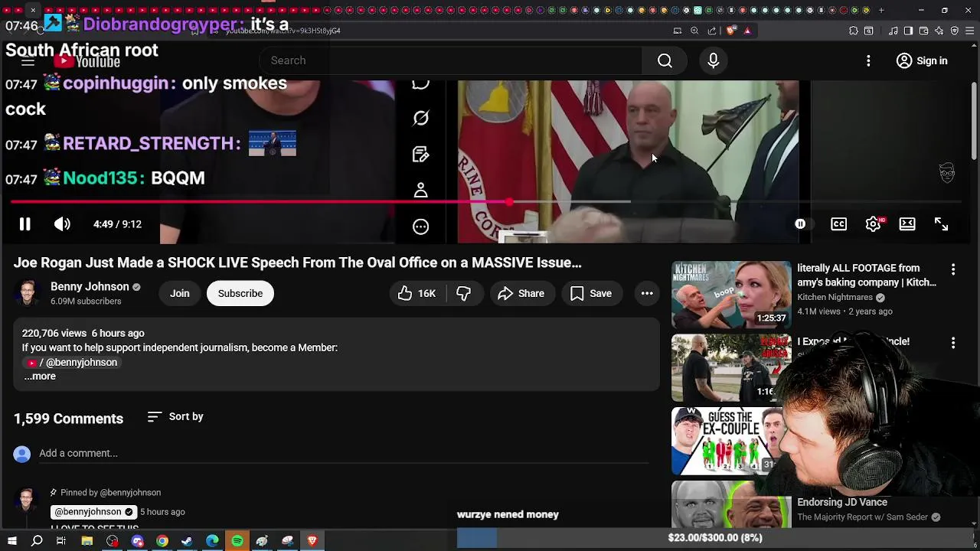Click the red playhead scrubber dot
Image resolution: width=980 pixels, height=551 pixels.
click(x=510, y=202)
